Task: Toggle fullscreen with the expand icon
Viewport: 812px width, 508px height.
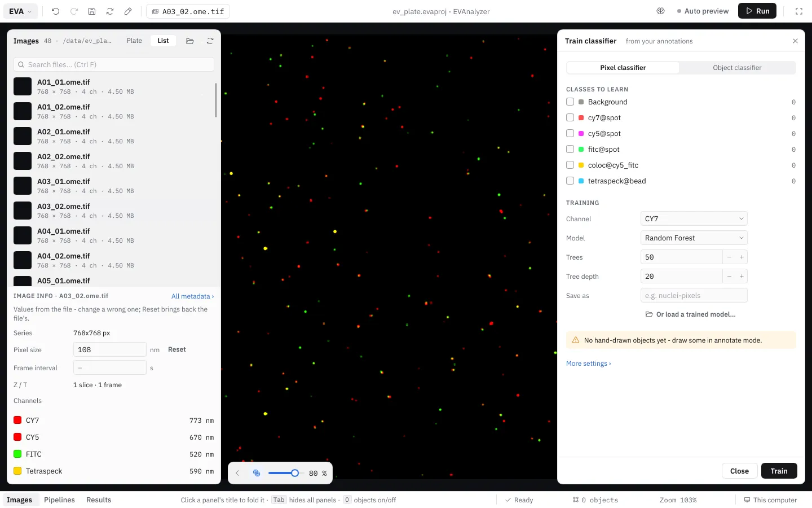Action: click(x=799, y=11)
